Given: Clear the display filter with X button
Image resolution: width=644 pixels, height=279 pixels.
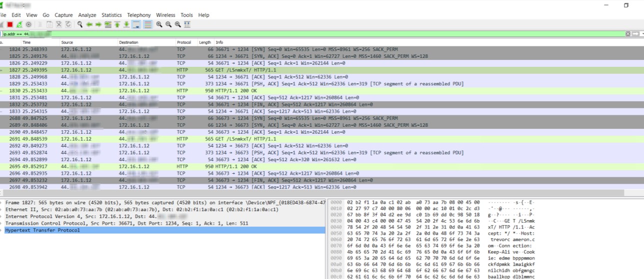Looking at the screenshot, I should click(628, 33).
